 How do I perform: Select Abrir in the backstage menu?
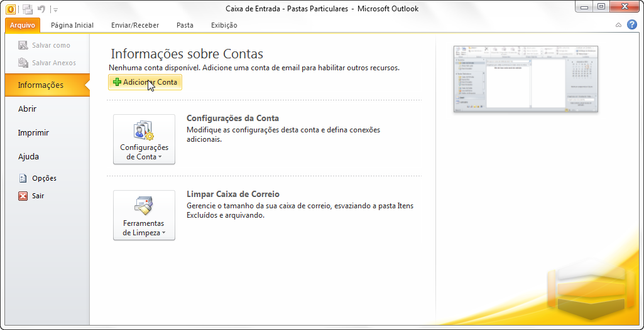27,109
